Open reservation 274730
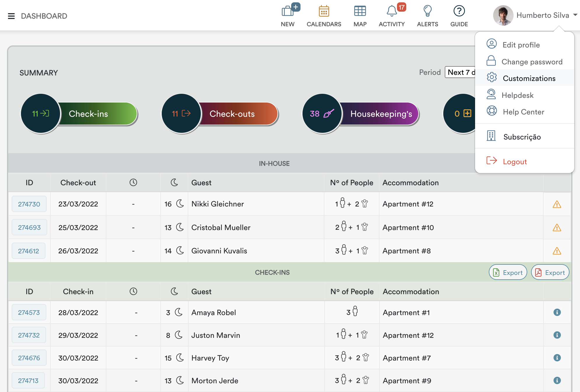Screen dimensions: 580x392 [29, 204]
